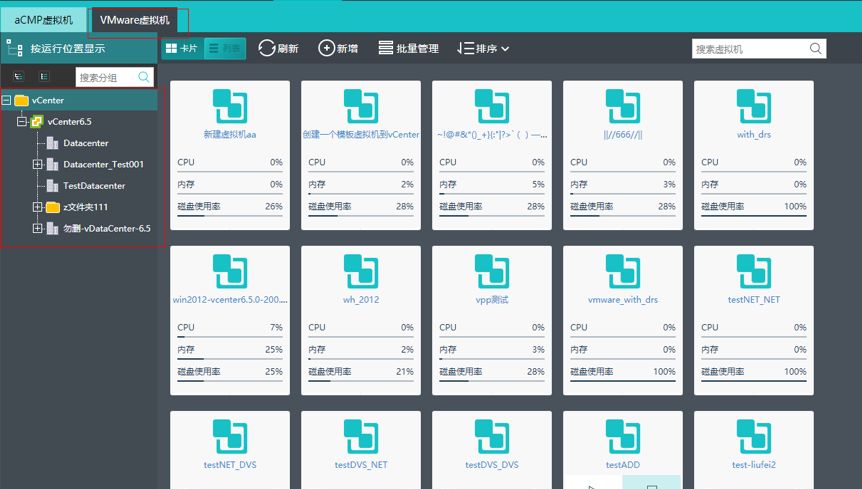Click the tree view mode icon

(x=18, y=76)
